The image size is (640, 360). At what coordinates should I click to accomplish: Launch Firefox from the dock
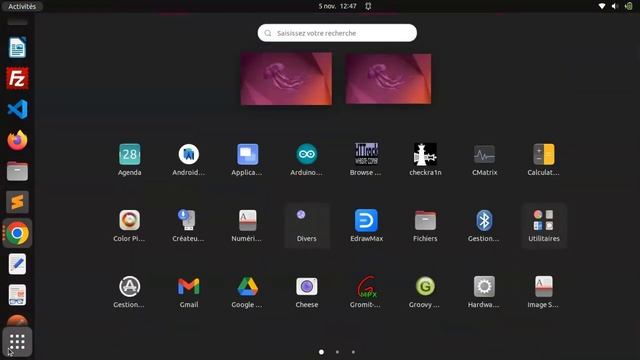[x=17, y=140]
